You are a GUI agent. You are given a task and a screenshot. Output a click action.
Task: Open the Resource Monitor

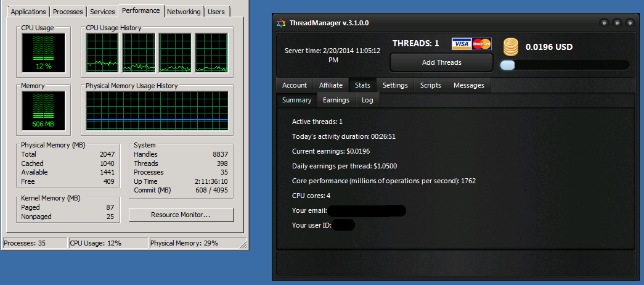pyautogui.click(x=181, y=215)
